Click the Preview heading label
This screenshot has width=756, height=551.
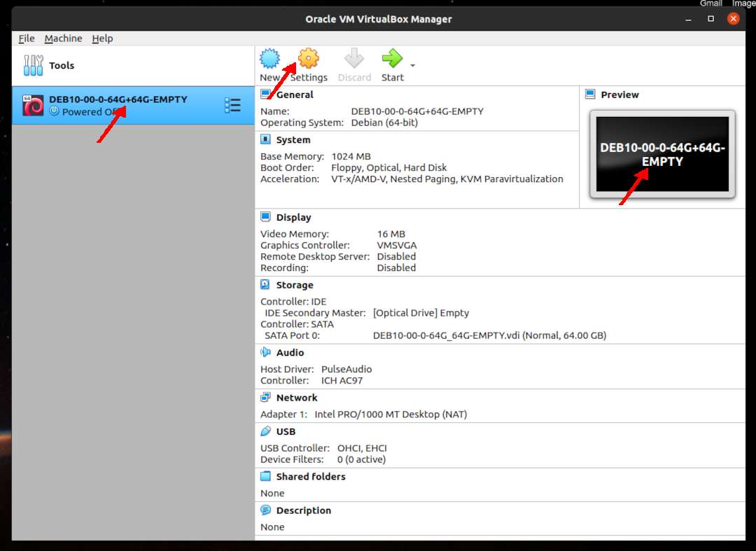(619, 95)
